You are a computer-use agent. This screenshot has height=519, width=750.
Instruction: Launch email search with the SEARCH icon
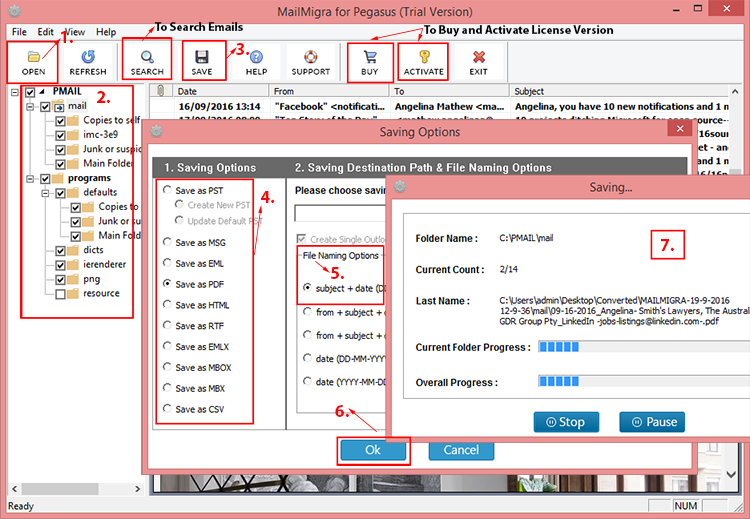[147, 62]
